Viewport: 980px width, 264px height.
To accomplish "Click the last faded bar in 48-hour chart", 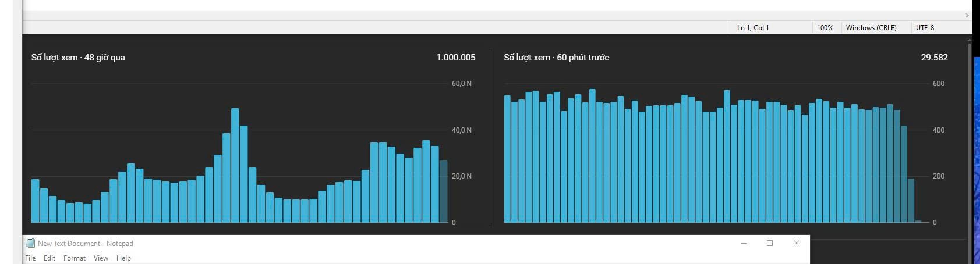I will pos(444,192).
